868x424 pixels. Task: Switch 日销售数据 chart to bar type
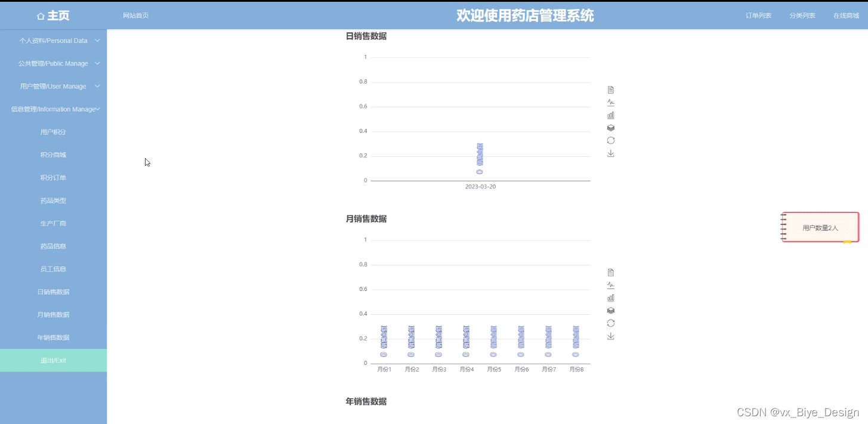[x=611, y=115]
